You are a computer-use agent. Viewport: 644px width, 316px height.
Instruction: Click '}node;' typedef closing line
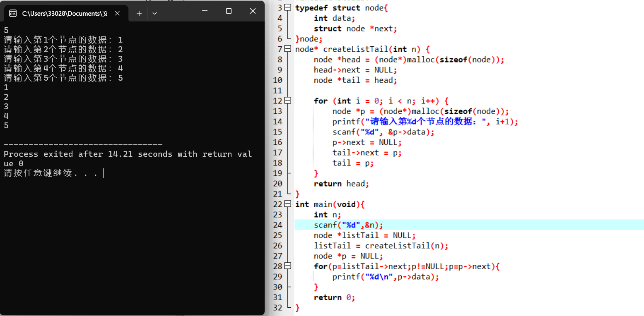[309, 39]
